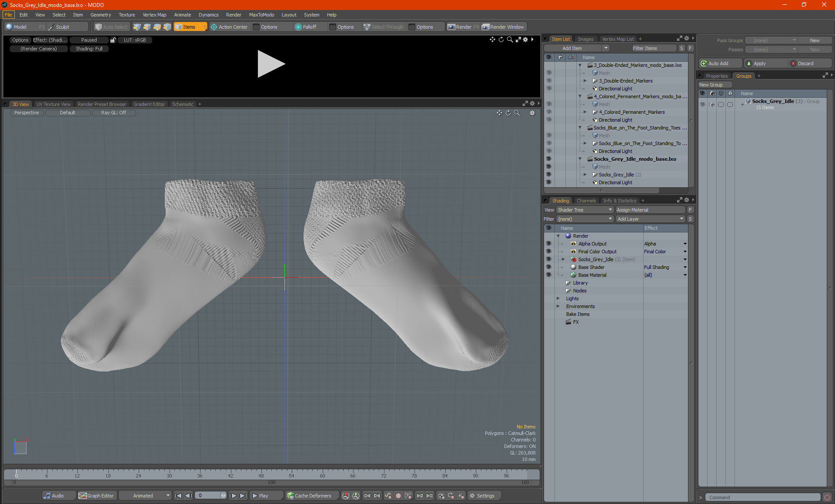
Task: Step to next frame
Action: (233, 496)
